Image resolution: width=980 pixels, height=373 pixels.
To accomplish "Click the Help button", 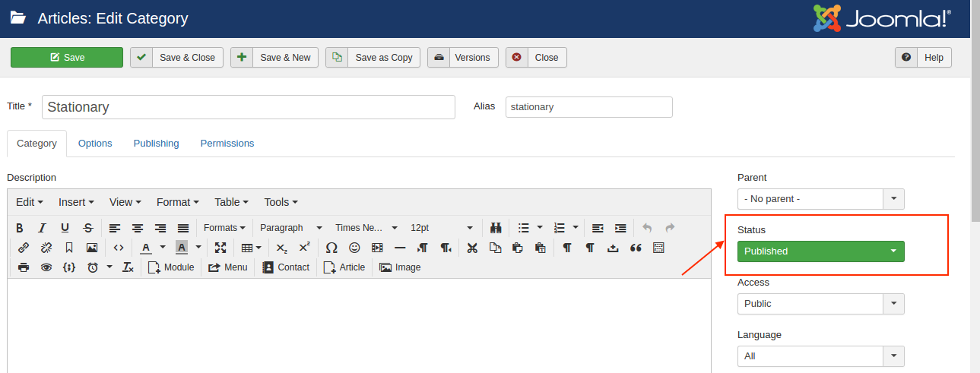I will click(923, 58).
